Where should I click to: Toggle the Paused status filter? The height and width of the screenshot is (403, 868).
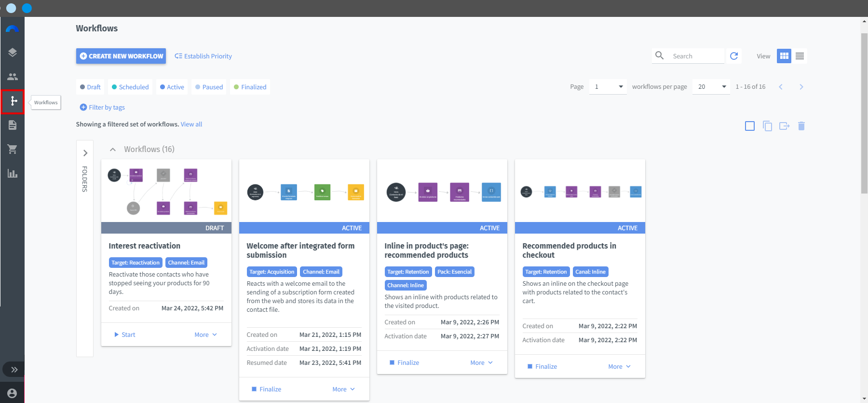(x=209, y=87)
